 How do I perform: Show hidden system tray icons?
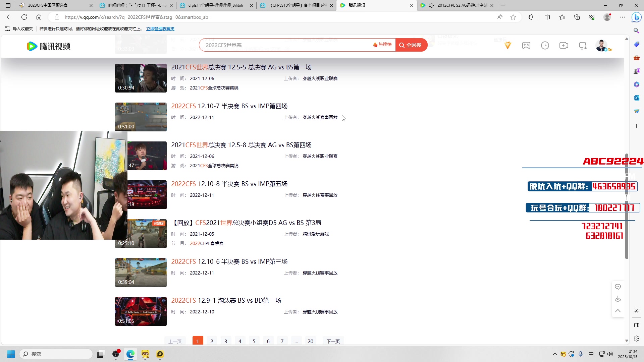coord(555,354)
